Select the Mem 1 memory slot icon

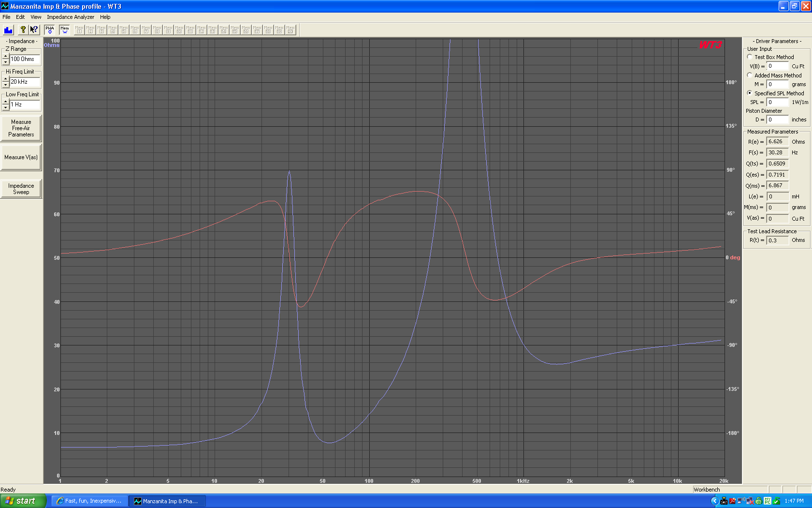pos(79,30)
